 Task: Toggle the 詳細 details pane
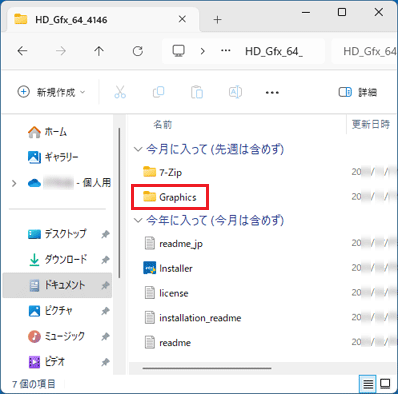[x=358, y=92]
